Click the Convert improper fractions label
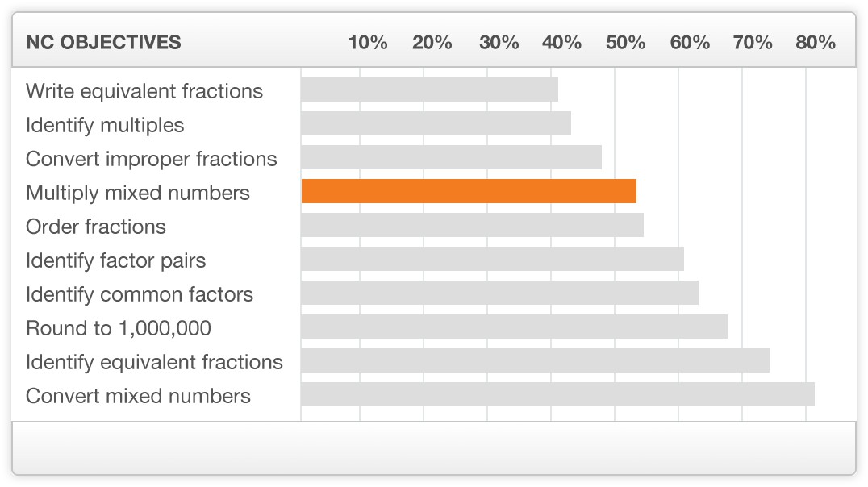 (151, 159)
